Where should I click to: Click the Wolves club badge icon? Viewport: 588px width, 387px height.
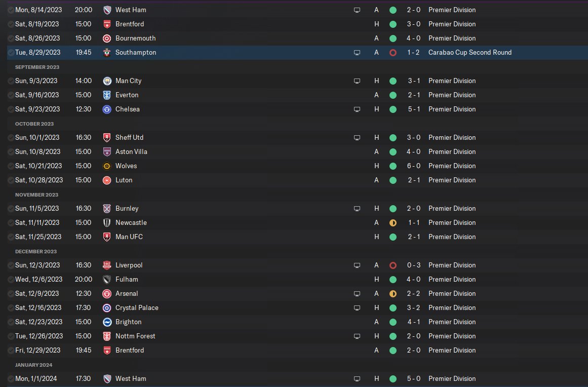pos(107,166)
